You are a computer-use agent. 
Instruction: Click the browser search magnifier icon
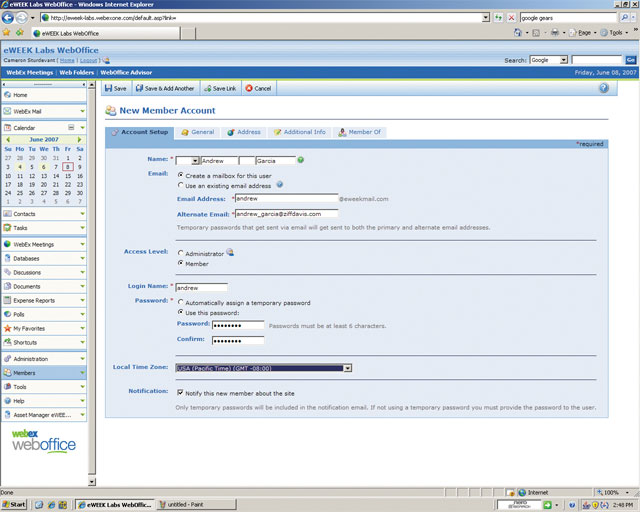tap(624, 18)
